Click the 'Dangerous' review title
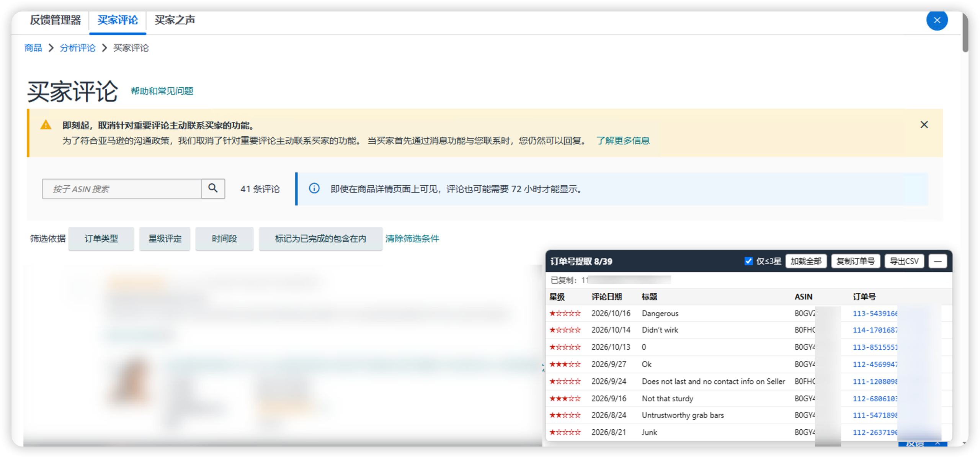 (x=660, y=314)
